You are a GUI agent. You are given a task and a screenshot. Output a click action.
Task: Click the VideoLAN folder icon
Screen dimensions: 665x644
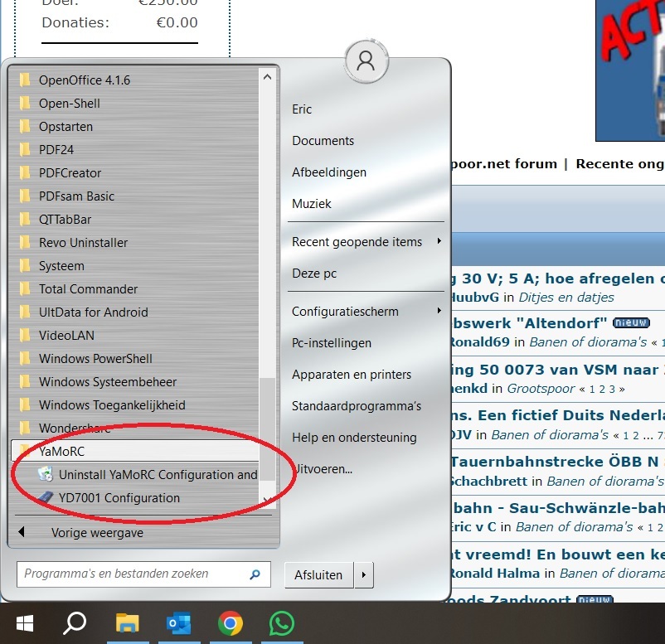pyautogui.click(x=25, y=336)
